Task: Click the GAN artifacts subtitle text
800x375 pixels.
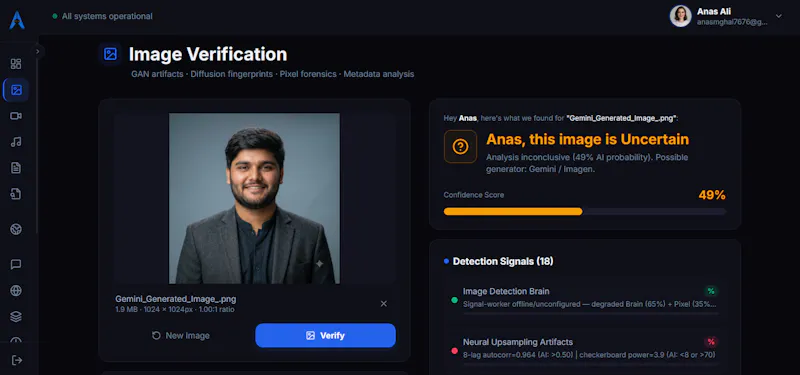Action: [x=157, y=74]
